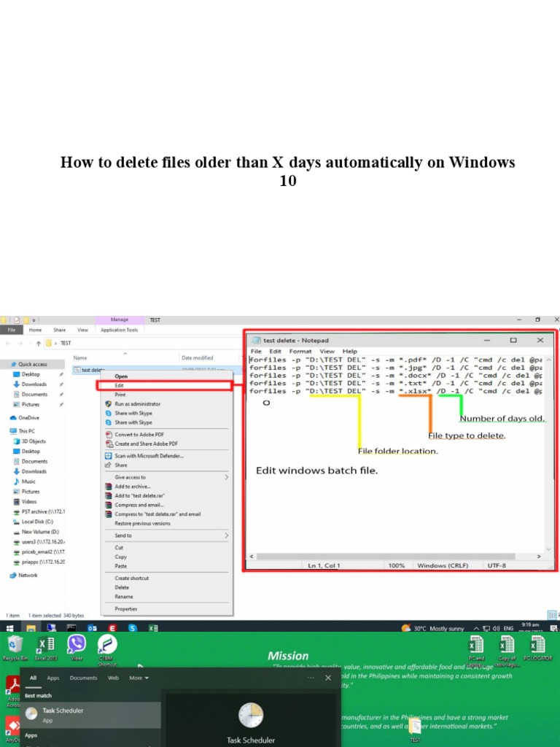
Task: Open Outlook from the taskbar
Action: 92,628
